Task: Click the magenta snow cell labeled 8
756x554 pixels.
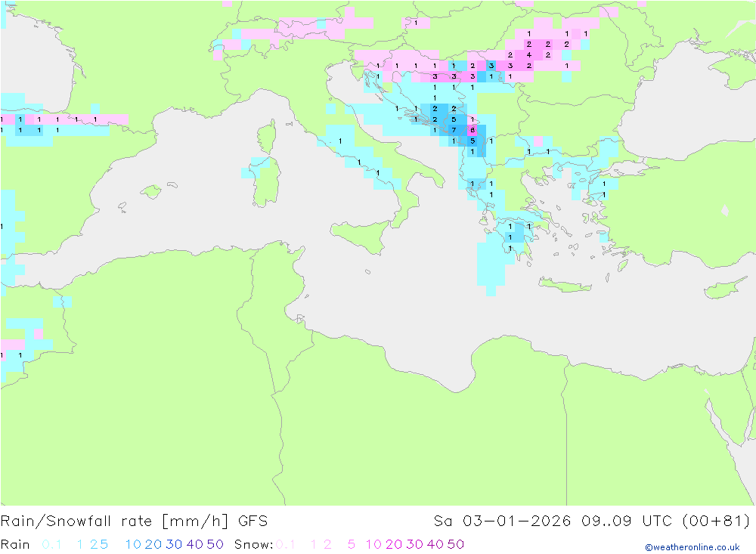Action: coord(472,130)
